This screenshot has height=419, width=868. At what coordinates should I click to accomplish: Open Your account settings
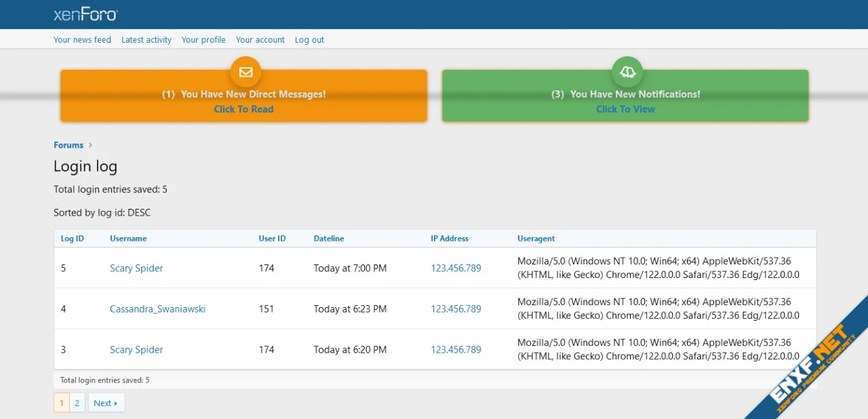point(260,40)
